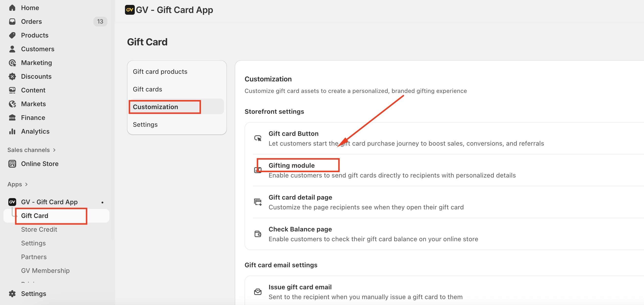Image resolution: width=644 pixels, height=305 pixels.
Task: Click the Settings gear icon at bottom
Action: (x=12, y=293)
